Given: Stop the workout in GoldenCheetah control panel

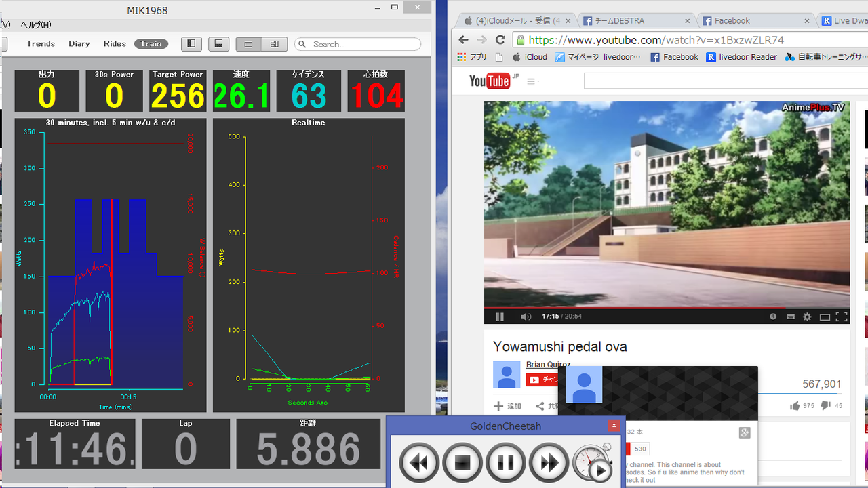Looking at the screenshot, I should (x=462, y=463).
